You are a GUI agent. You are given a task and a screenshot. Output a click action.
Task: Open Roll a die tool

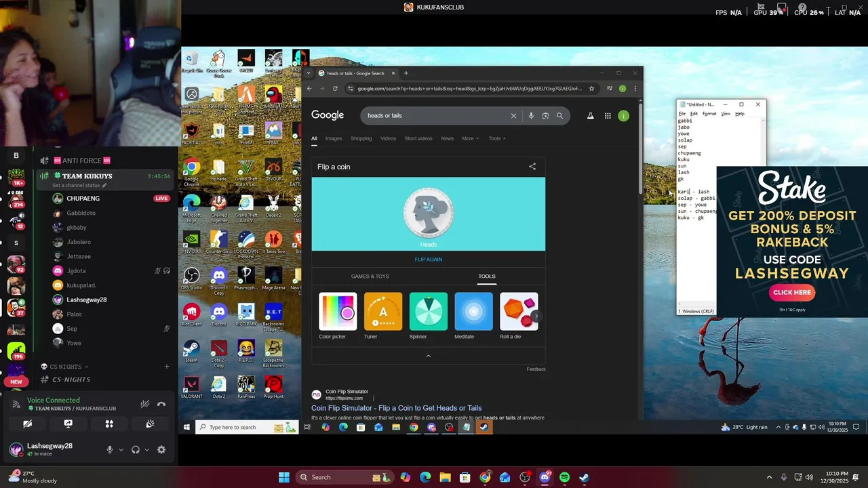pyautogui.click(x=519, y=316)
